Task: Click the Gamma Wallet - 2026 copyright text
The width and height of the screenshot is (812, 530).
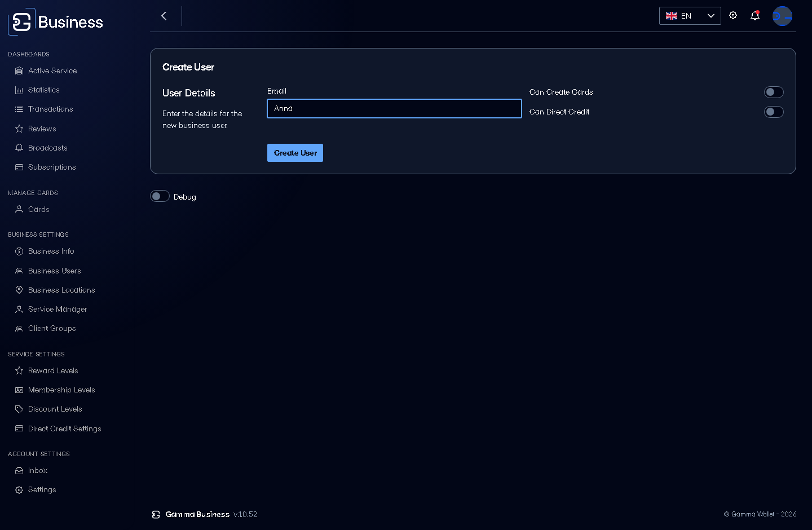Action: click(x=760, y=514)
